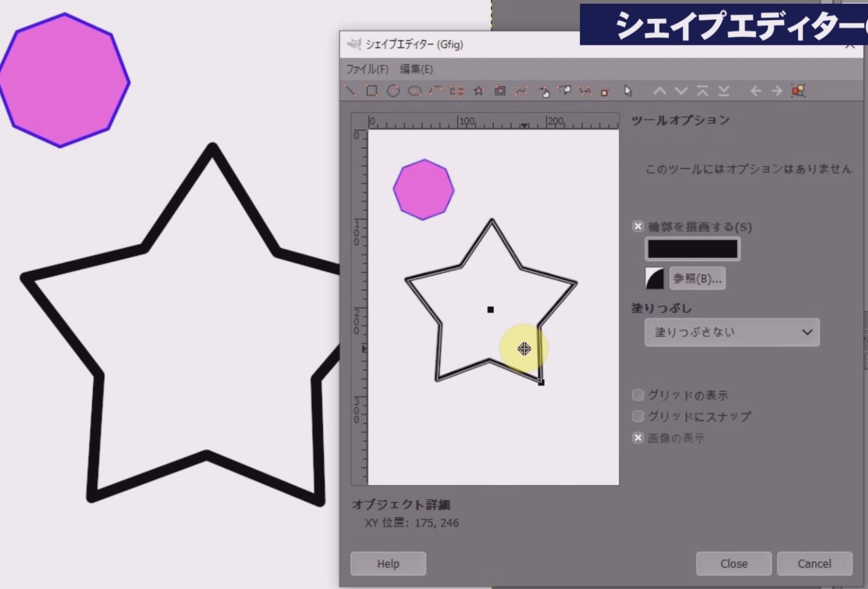Select the Copy Object tool
868x589 pixels.
(x=585, y=91)
